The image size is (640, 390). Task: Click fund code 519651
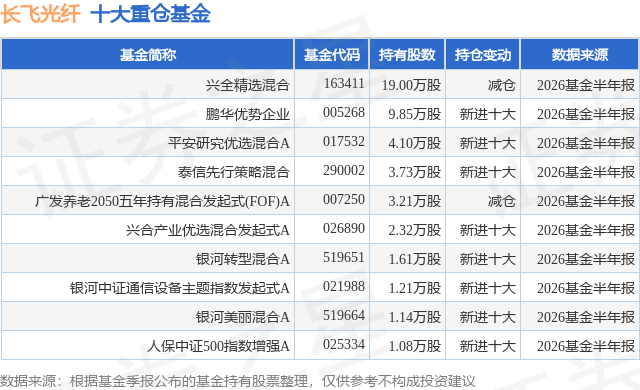point(344,257)
